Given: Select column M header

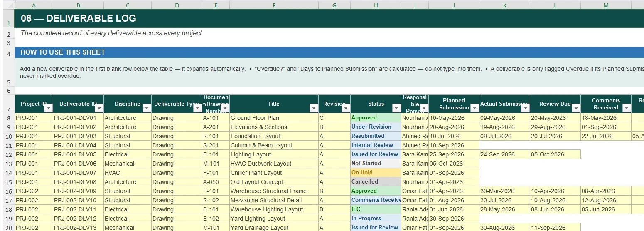Looking at the screenshot, I should tap(606, 5).
